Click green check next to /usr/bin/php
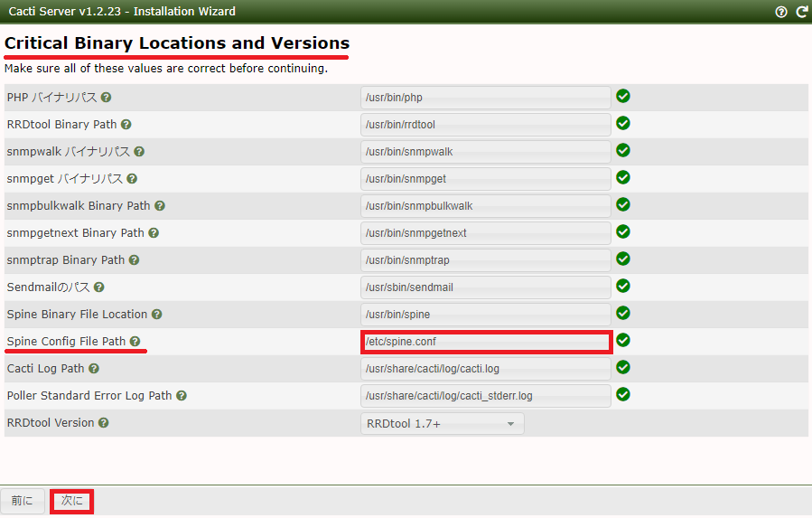The width and height of the screenshot is (812, 518). pos(623,96)
